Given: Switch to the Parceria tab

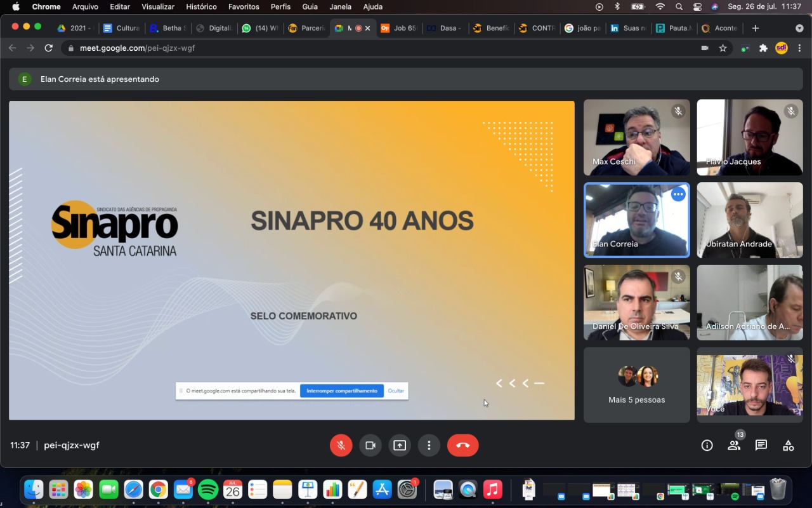Looking at the screenshot, I should click(x=307, y=28).
